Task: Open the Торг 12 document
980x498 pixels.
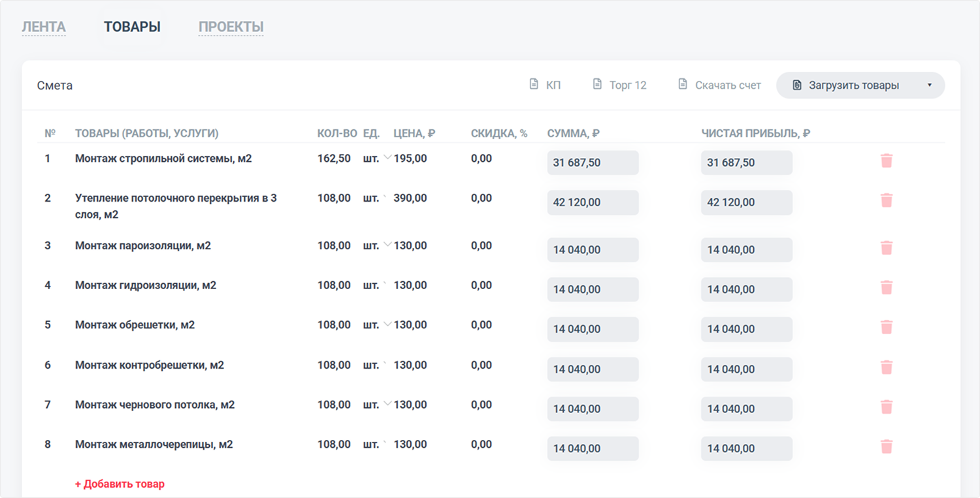Action: pyautogui.click(x=619, y=85)
